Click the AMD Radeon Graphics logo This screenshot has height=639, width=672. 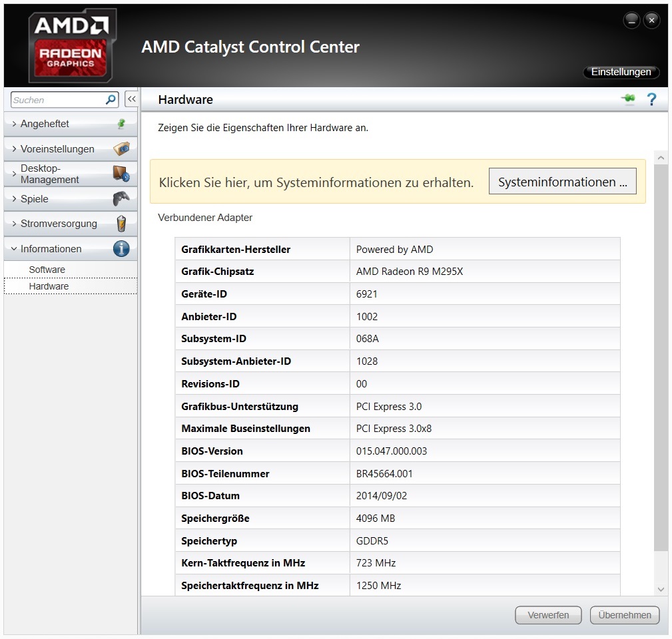71,45
